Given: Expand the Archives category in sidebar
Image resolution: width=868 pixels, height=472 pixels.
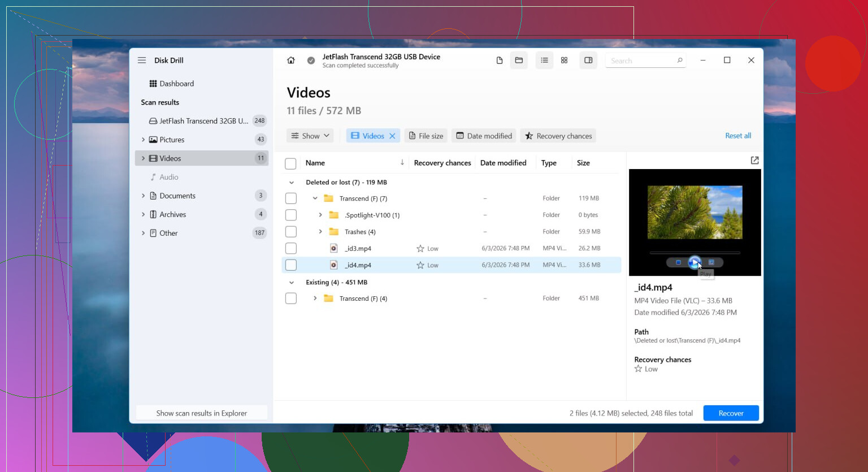Looking at the screenshot, I should [x=143, y=214].
